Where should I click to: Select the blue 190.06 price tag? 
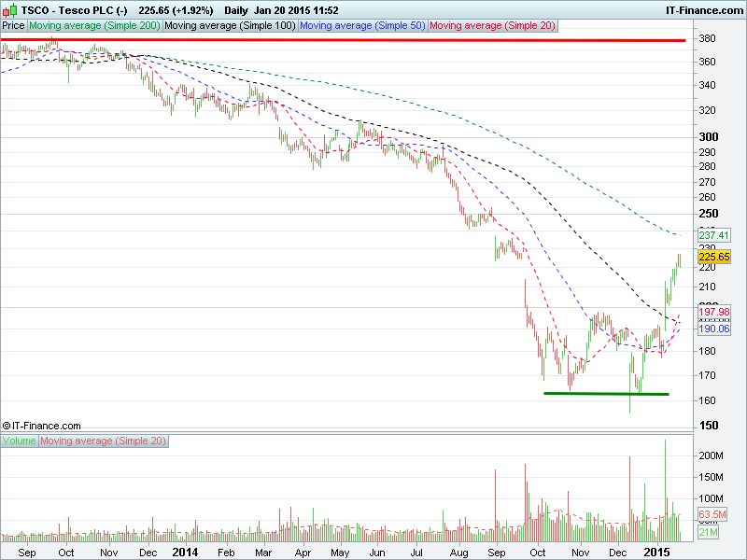coord(713,329)
